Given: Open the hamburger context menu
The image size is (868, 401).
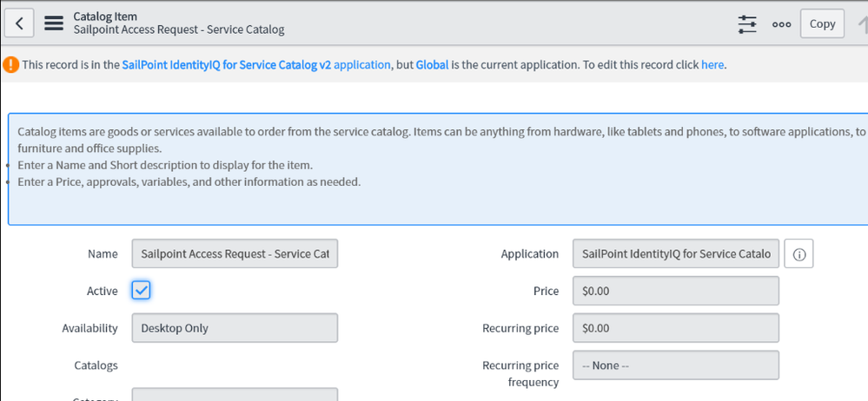Looking at the screenshot, I should pos(54,23).
